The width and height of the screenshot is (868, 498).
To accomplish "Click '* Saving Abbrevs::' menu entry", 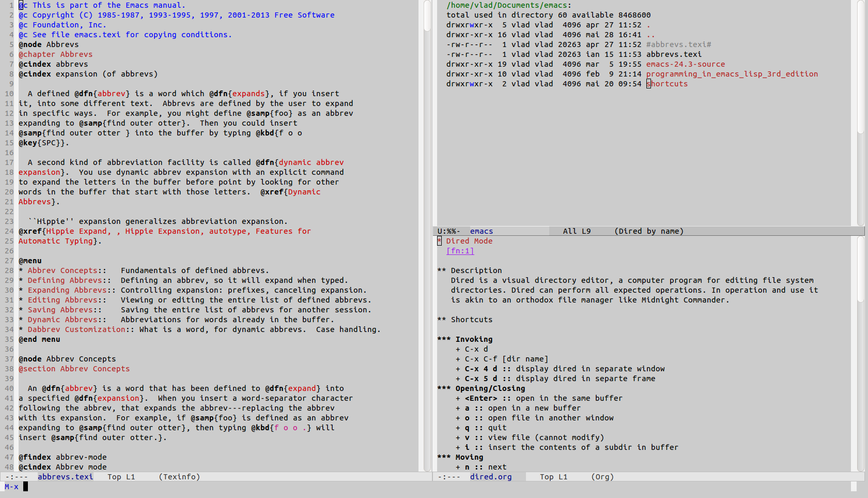I will (x=60, y=310).
